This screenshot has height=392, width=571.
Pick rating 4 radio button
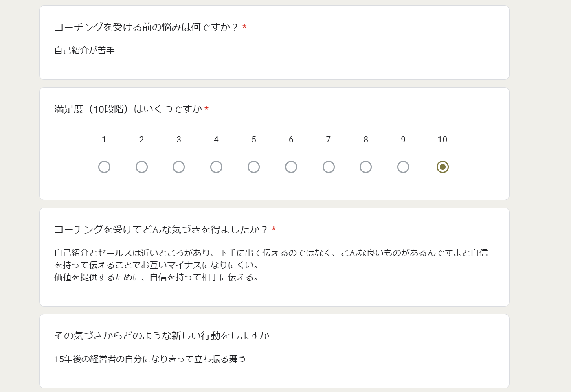(x=216, y=167)
